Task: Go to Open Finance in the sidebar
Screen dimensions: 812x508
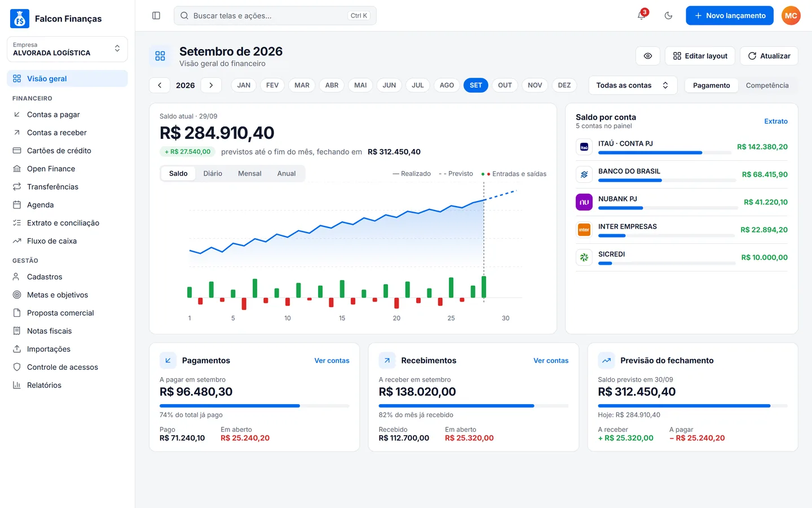Action: pyautogui.click(x=67, y=169)
